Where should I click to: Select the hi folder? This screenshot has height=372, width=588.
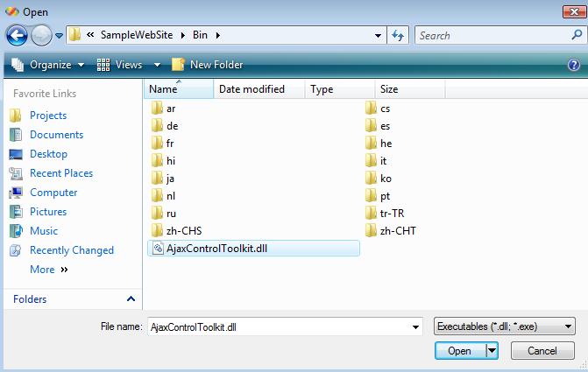click(164, 161)
